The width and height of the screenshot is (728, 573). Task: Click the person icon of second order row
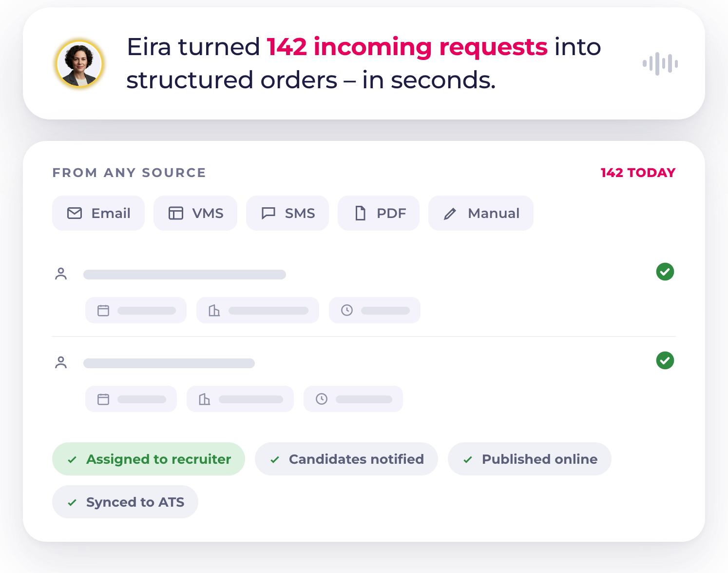61,362
